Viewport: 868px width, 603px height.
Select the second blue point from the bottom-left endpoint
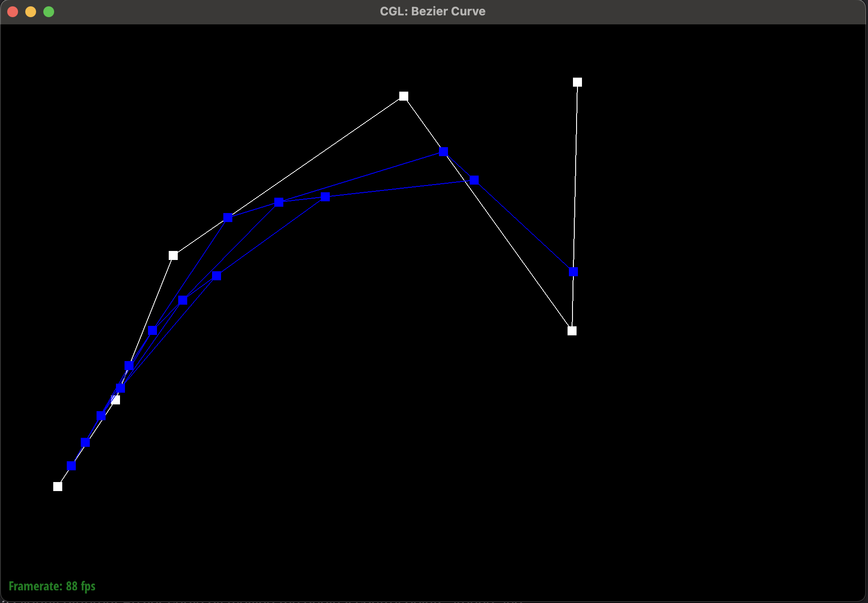85,442
